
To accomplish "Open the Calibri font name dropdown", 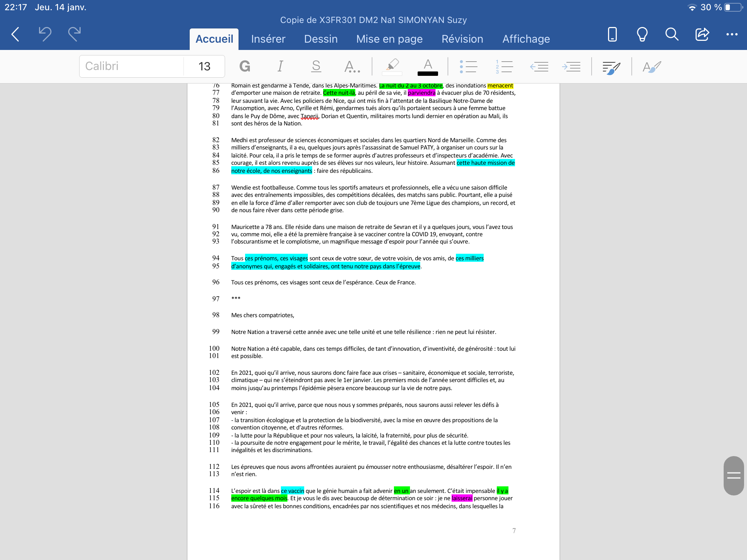I will 131,66.
